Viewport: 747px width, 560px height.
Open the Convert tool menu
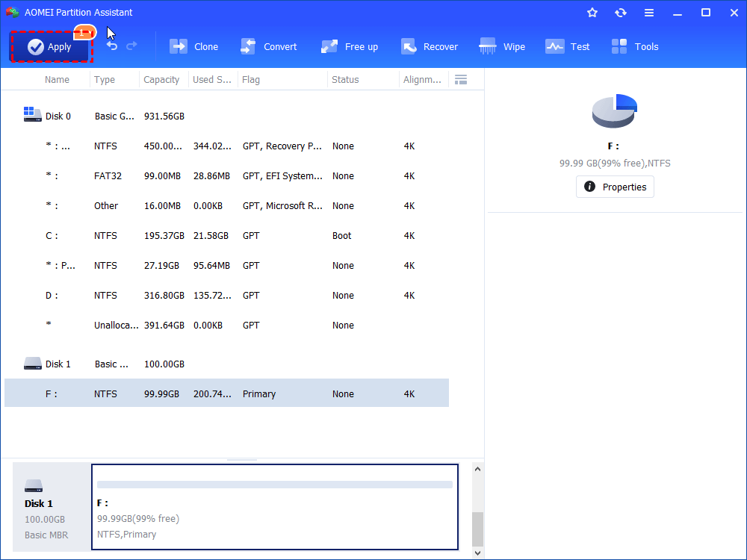(269, 47)
